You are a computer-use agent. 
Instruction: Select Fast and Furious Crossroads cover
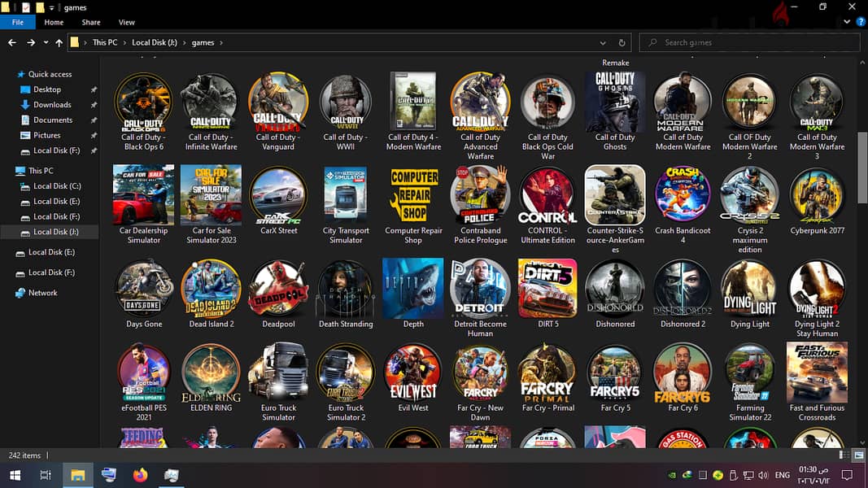(x=817, y=373)
